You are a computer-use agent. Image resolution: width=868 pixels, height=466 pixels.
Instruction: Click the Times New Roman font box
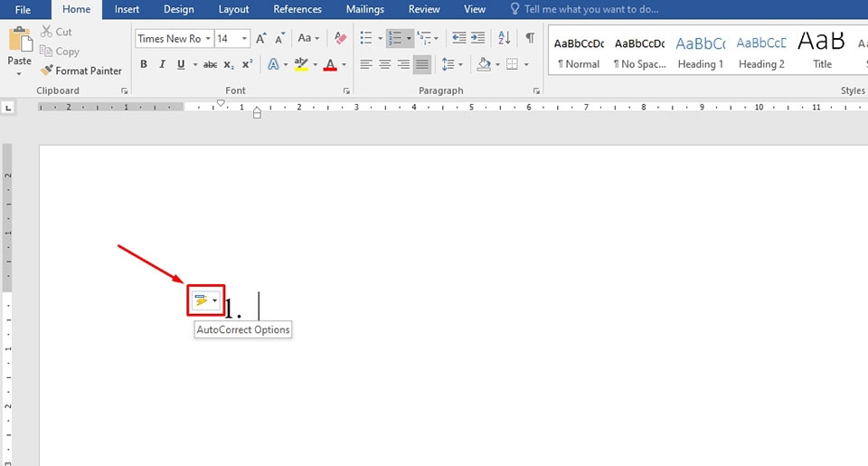tap(169, 38)
